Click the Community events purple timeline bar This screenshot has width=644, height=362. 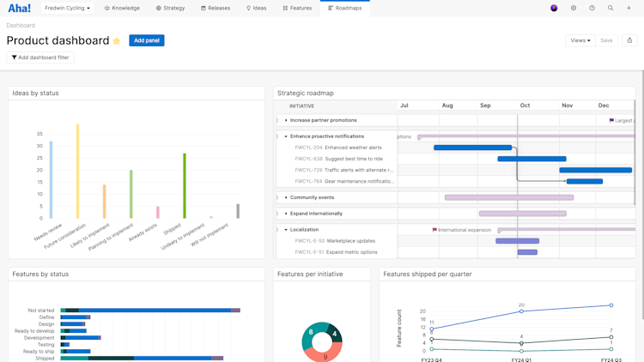click(509, 197)
